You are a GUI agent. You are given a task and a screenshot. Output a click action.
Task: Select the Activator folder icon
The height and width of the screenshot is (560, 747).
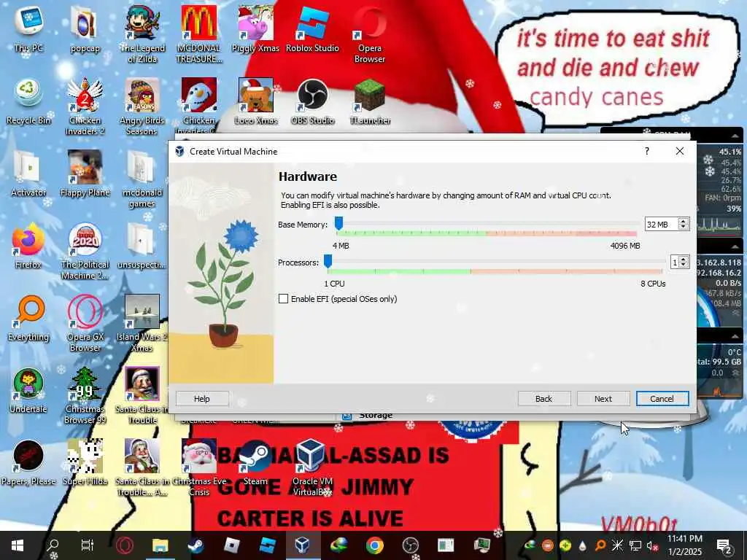pyautogui.click(x=28, y=174)
